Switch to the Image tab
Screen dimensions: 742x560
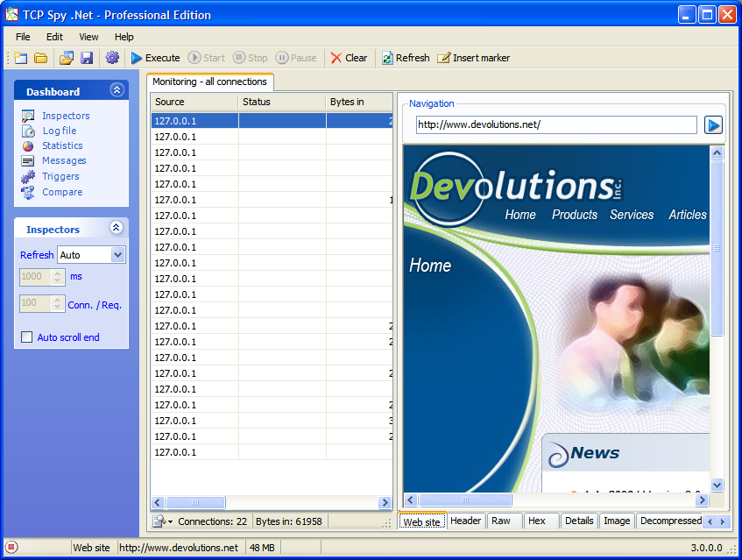[x=617, y=521]
